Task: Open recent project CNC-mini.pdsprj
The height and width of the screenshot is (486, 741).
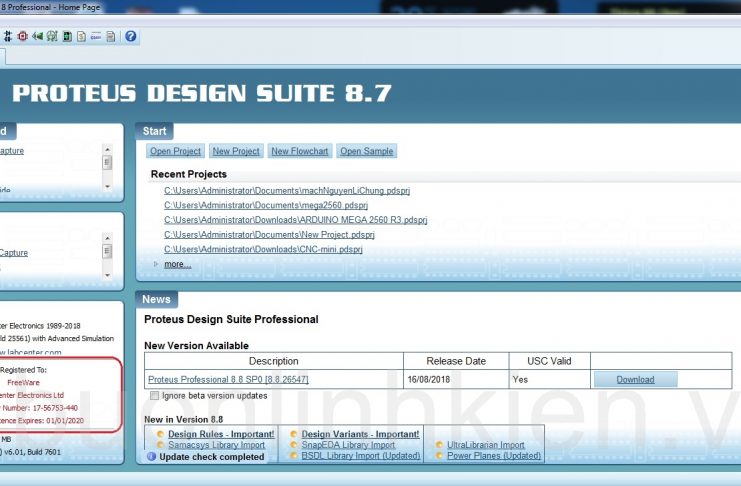Action: tap(263, 250)
